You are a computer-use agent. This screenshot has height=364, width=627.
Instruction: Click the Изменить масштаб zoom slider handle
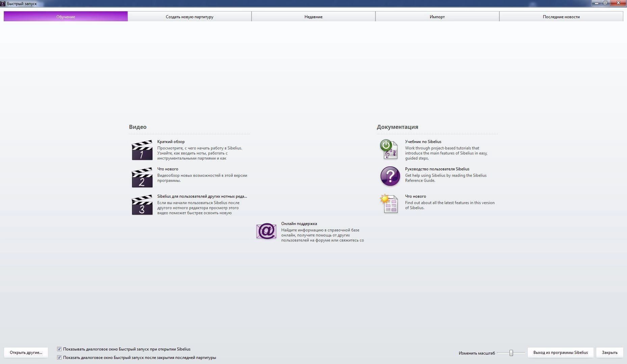tap(511, 353)
